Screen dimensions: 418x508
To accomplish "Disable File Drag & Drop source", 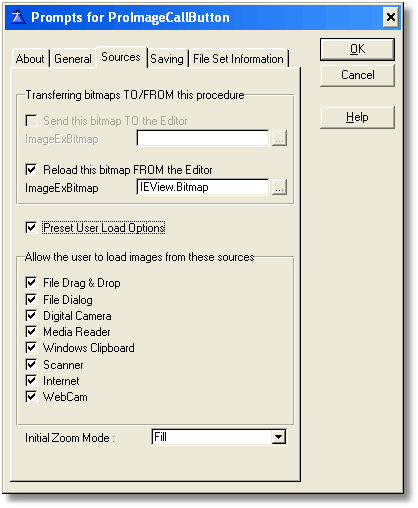I will tap(31, 283).
